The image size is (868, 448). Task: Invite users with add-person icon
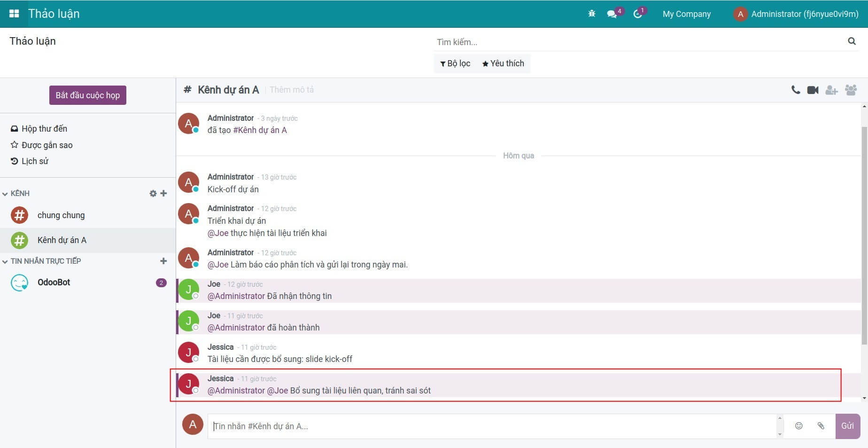click(x=831, y=90)
